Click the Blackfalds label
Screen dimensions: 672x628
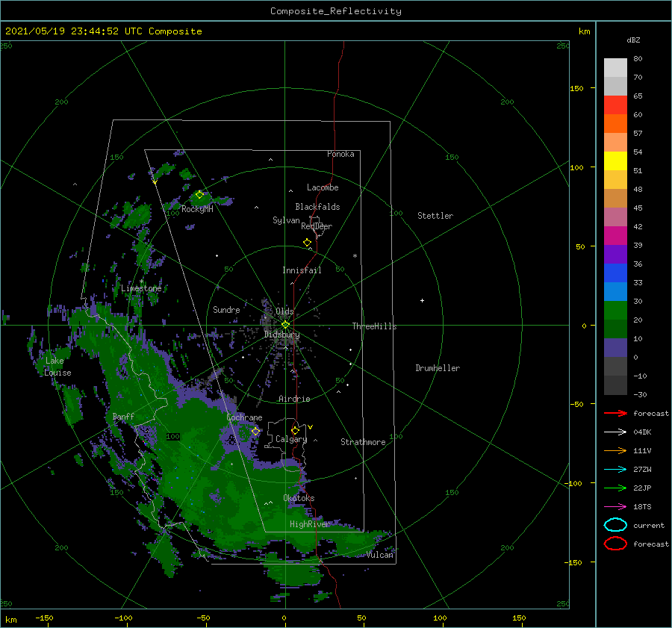317,207
